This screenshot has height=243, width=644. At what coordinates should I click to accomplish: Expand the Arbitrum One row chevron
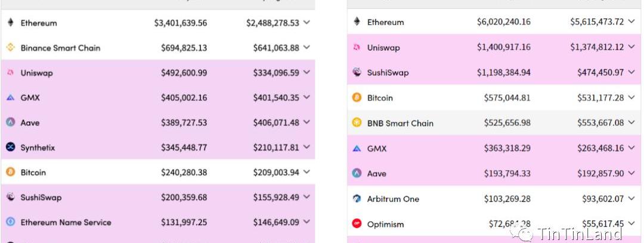coord(631,199)
